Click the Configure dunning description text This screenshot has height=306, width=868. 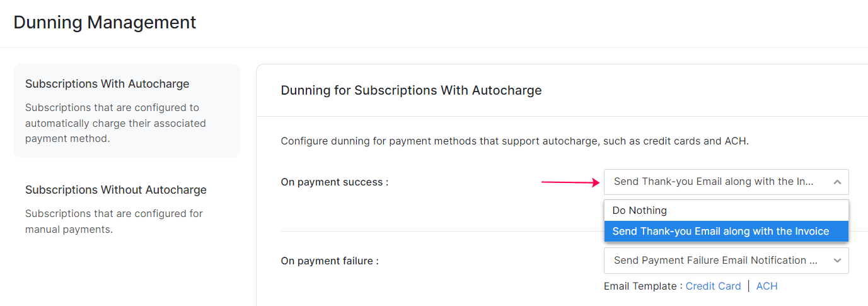pyautogui.click(x=514, y=141)
